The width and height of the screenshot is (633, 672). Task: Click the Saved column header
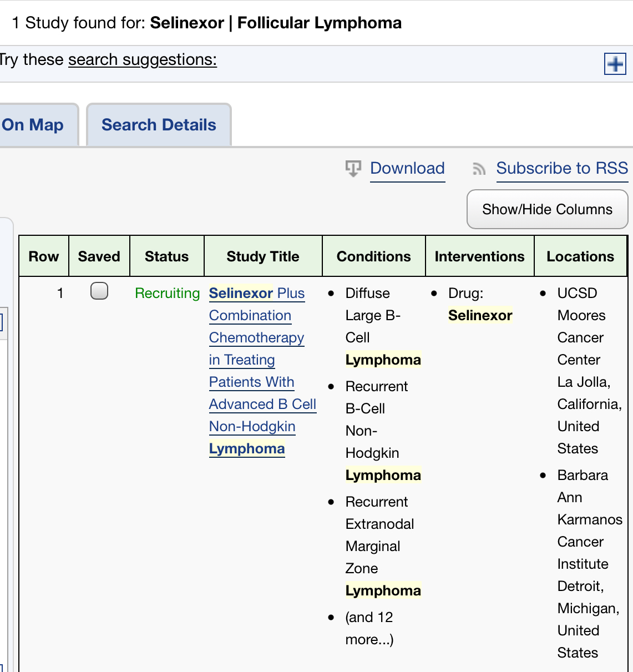pyautogui.click(x=99, y=256)
